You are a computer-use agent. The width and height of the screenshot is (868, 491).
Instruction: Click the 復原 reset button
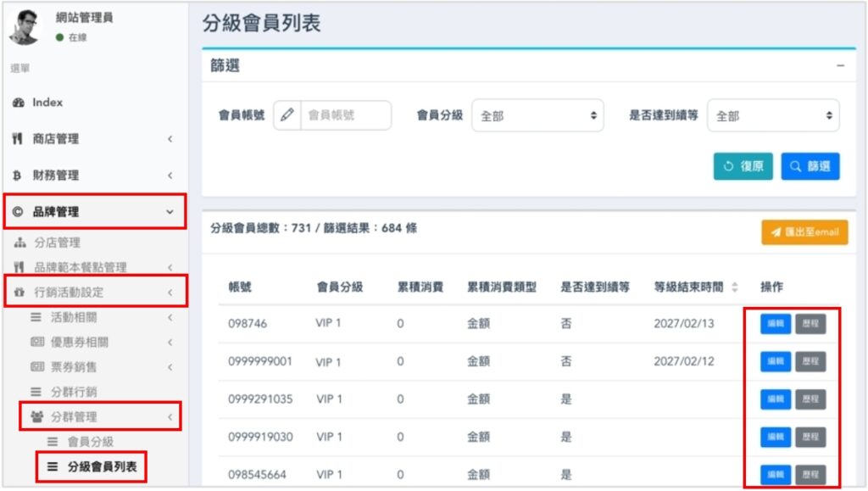coord(743,167)
